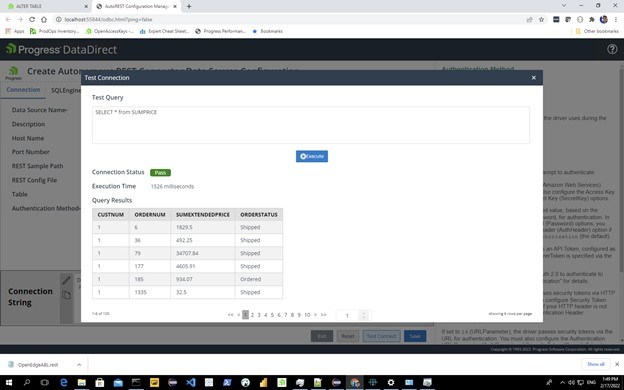Viewport: 624px width, 390px height.
Task: Open Visual Studio Code from taskbar
Action: pos(191,382)
